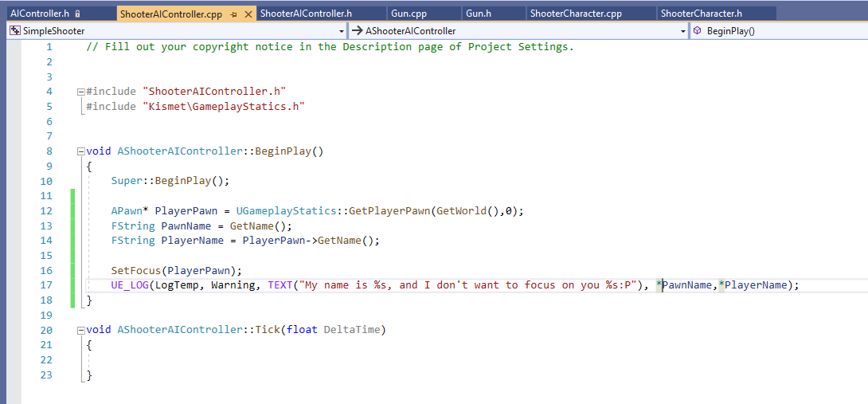Click the lock icon on AIController.h tab
868x404 pixels.
point(77,14)
